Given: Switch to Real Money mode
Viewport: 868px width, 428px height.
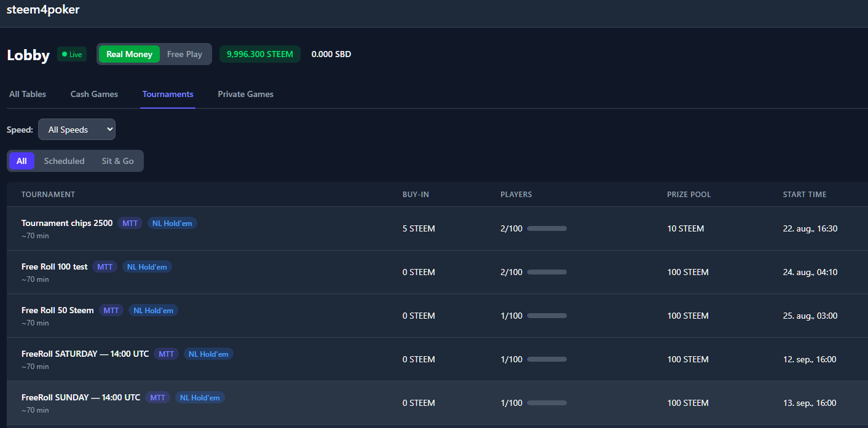Looking at the screenshot, I should click(129, 54).
